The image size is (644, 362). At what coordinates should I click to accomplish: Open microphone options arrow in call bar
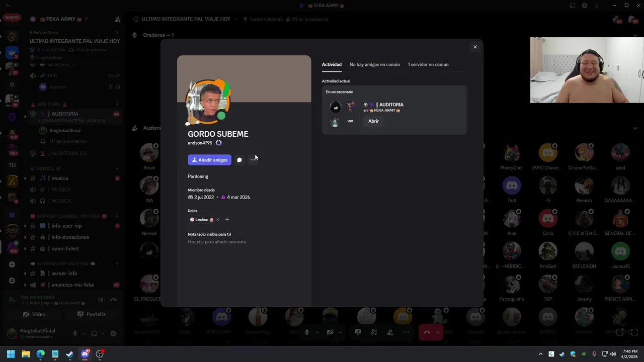(x=317, y=332)
